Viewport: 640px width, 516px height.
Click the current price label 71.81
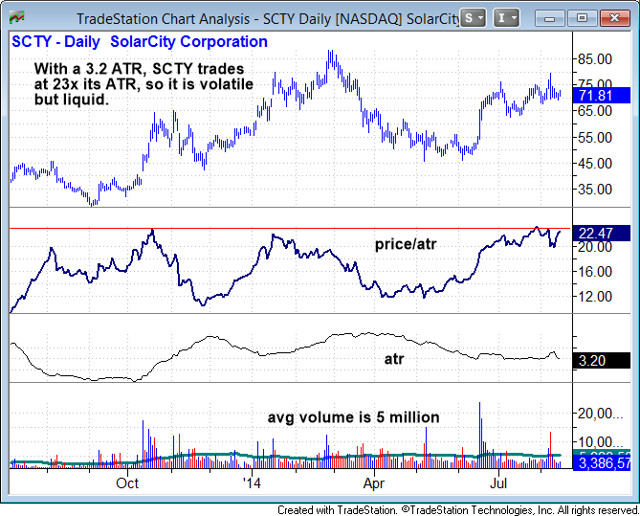602,96
